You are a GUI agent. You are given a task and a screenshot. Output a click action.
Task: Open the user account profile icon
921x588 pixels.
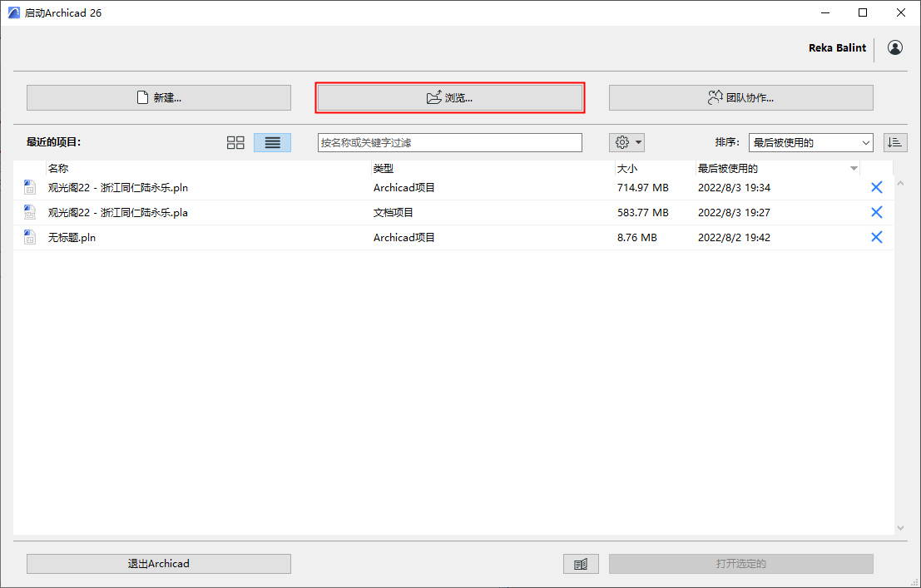coord(895,47)
